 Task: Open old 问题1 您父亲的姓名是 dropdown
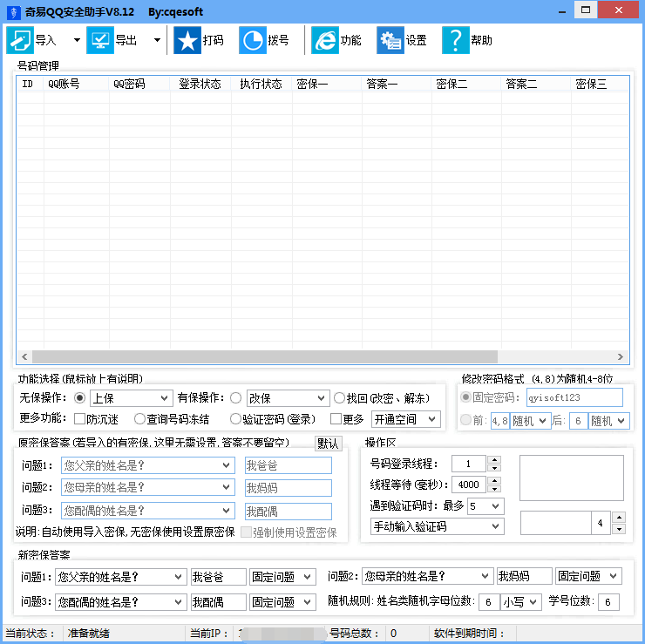148,465
